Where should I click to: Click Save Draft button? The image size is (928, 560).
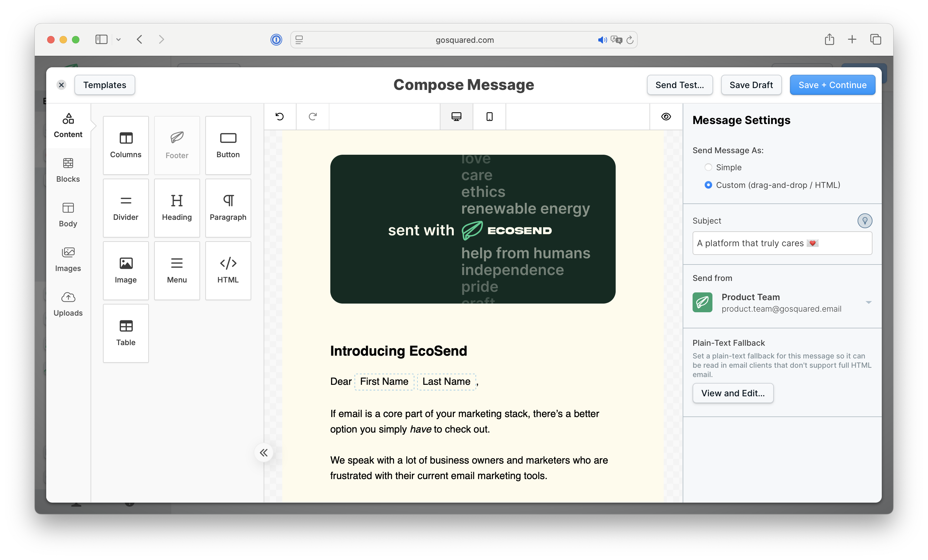coord(751,85)
